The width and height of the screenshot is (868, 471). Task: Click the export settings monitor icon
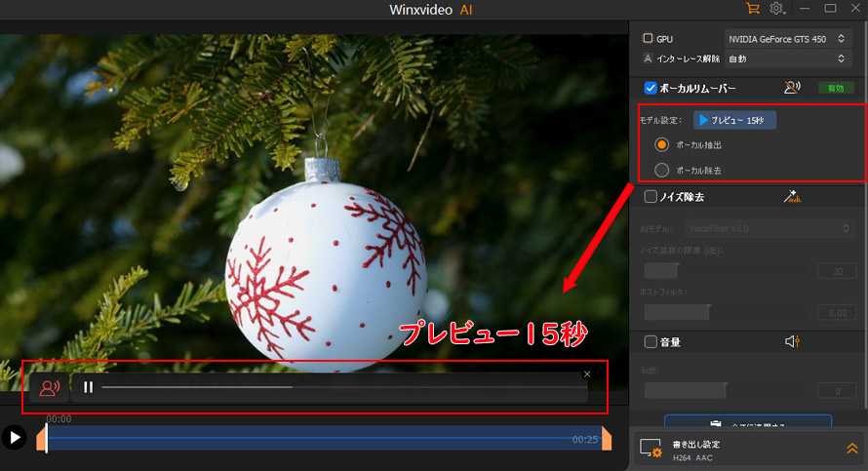tap(651, 449)
